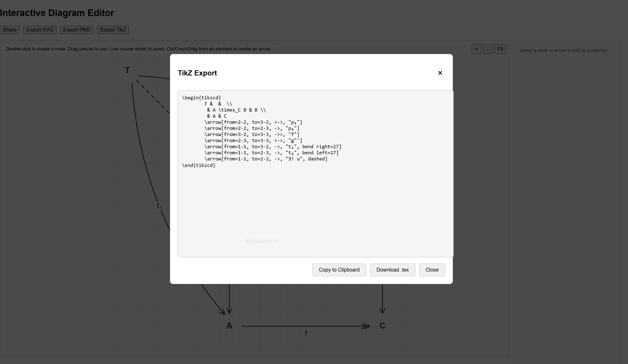The width and height of the screenshot is (628, 364).
Task: Click Export TikZ button
Action: 113,30
